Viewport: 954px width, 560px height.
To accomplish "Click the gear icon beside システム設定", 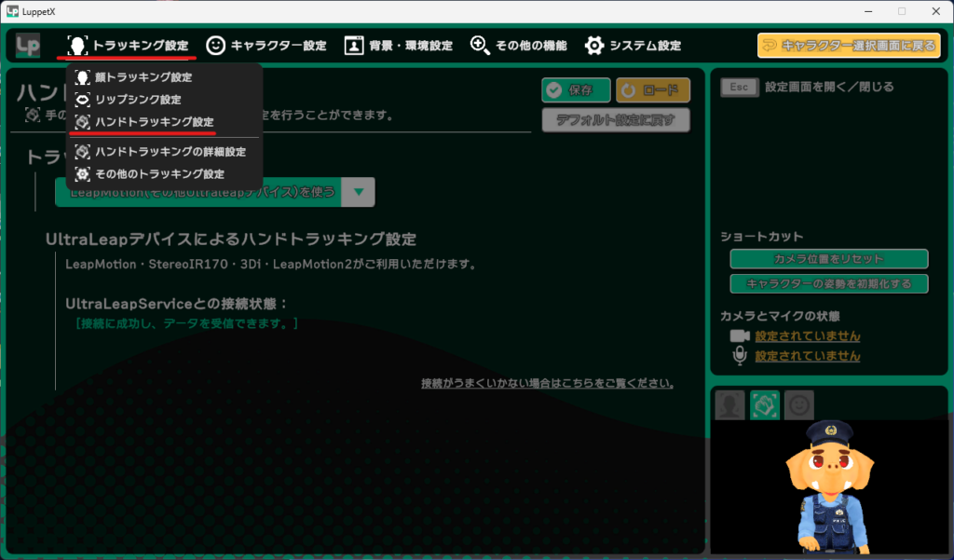I will coord(593,44).
